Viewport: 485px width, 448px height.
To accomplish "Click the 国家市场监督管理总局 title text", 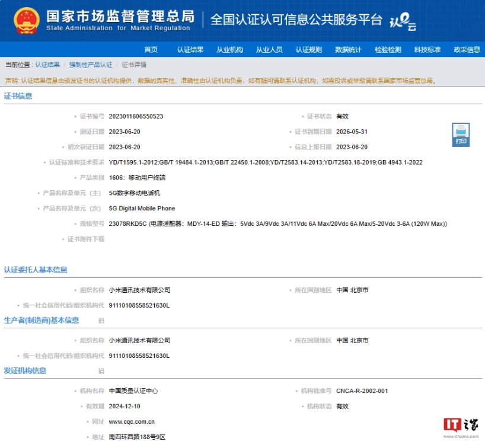I will point(120,17).
